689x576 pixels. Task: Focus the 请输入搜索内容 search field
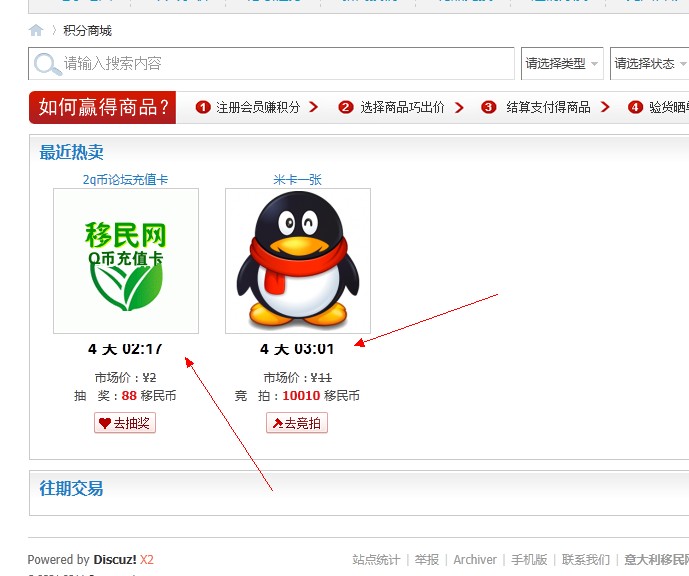(271, 63)
